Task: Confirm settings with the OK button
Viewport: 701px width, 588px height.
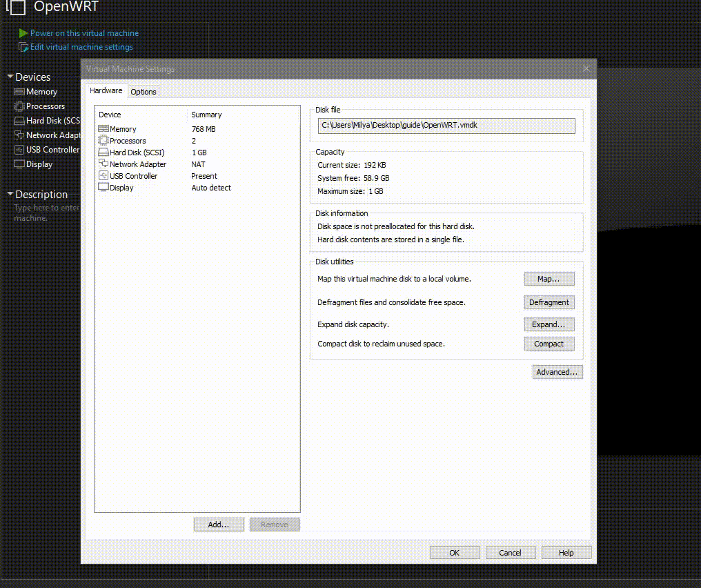Action: [x=455, y=553]
